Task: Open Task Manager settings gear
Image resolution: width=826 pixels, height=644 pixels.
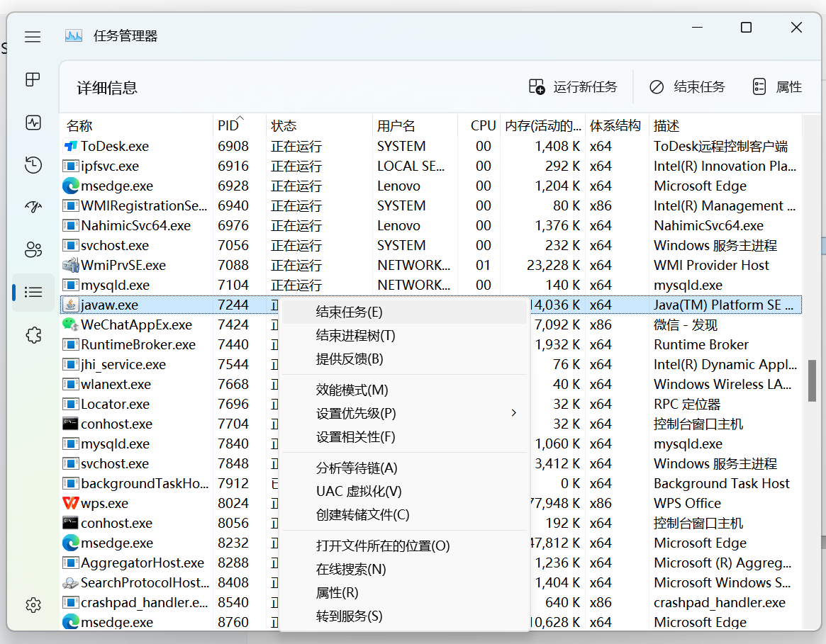Action: click(x=33, y=605)
